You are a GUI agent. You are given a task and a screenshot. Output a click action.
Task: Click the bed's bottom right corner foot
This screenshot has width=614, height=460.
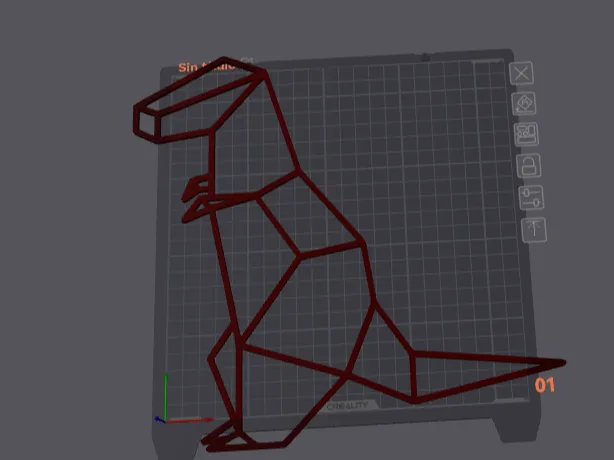517,429
